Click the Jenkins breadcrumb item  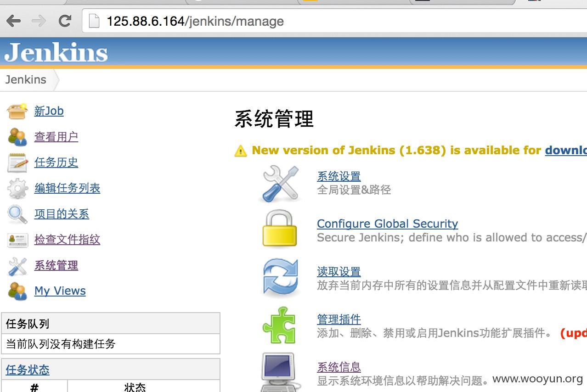(26, 80)
